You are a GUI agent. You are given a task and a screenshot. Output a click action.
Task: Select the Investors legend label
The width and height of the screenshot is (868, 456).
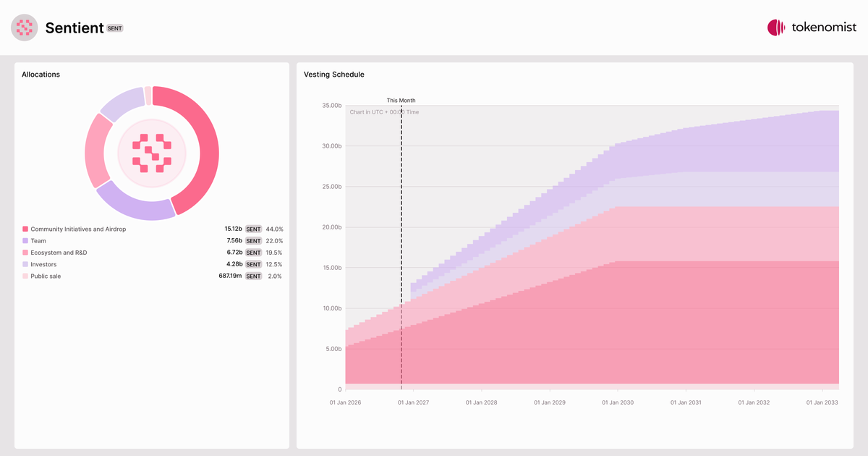coord(43,264)
